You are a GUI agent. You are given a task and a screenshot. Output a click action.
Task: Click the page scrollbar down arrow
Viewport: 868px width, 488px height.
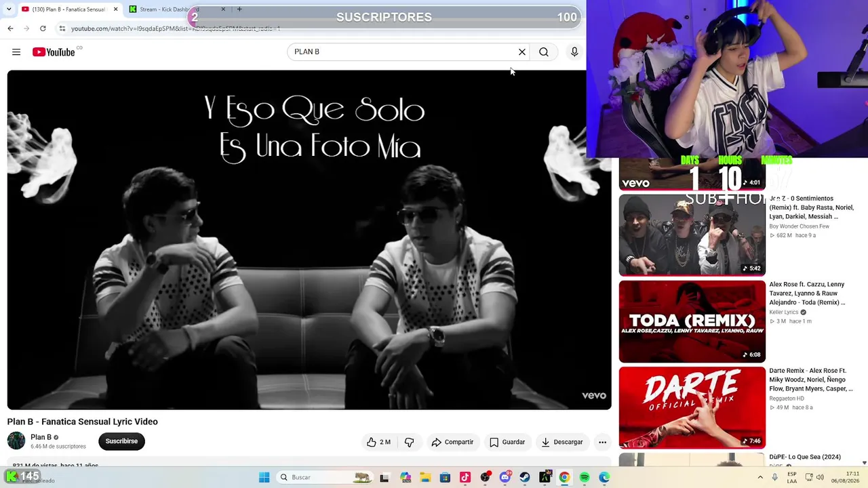click(x=864, y=463)
